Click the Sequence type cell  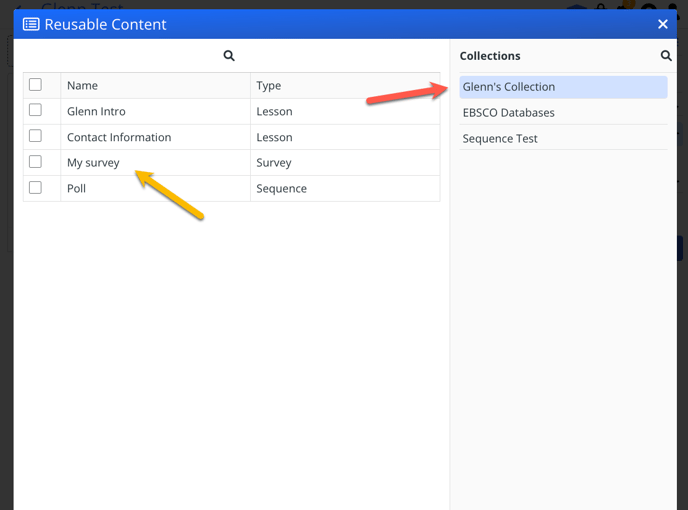[345, 189]
